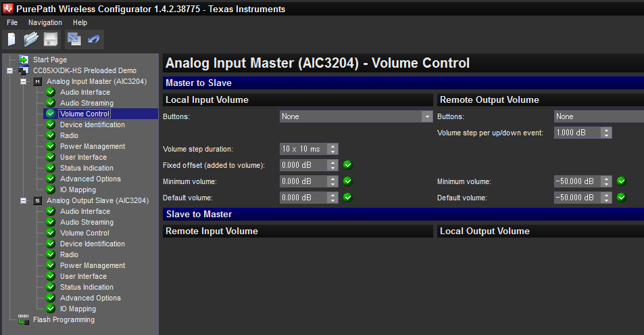The width and height of the screenshot is (644, 335).
Task: Click the CC85XXDK-HS project icon
Action: 24,71
